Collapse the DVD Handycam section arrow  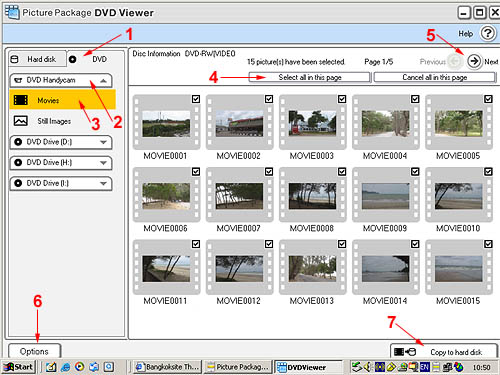click(x=103, y=81)
